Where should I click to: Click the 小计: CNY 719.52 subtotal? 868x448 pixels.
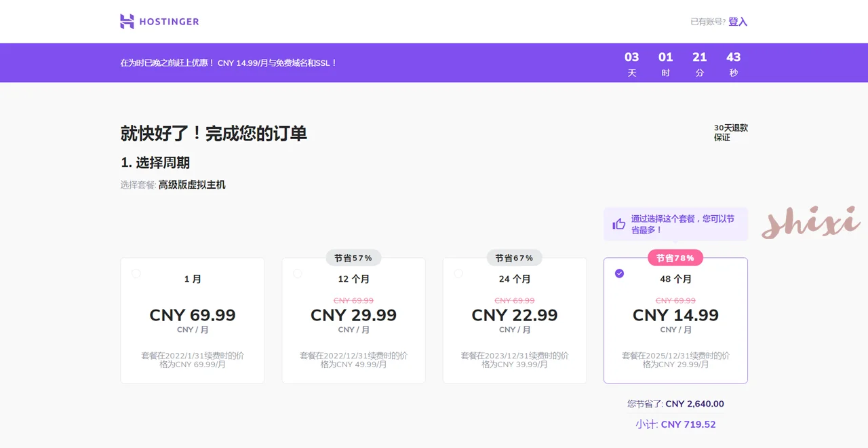[x=675, y=424]
